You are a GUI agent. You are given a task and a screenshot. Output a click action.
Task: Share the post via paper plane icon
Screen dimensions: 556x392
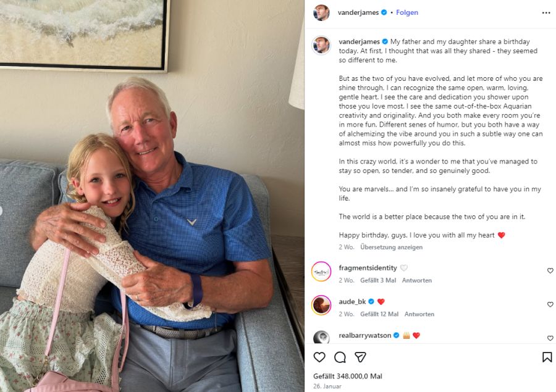[x=360, y=357]
